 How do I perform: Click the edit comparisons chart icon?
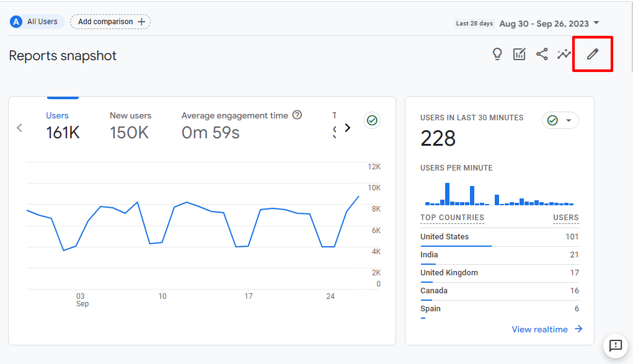[x=519, y=54]
